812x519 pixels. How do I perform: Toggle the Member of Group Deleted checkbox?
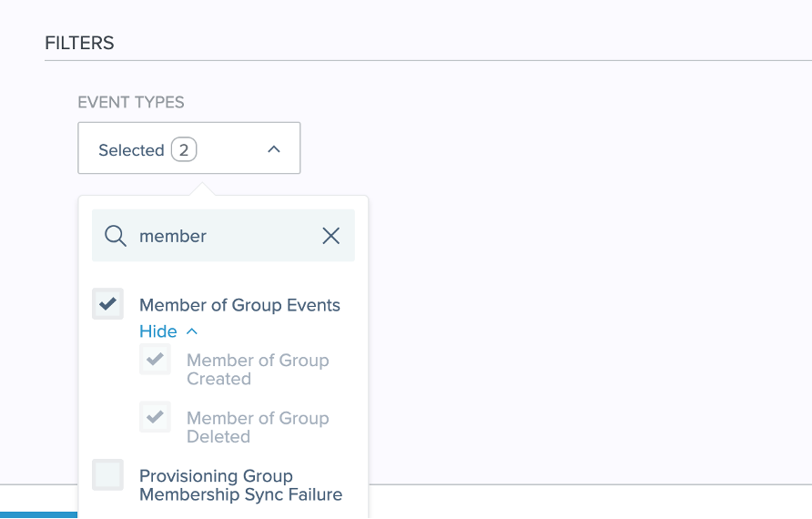156,417
